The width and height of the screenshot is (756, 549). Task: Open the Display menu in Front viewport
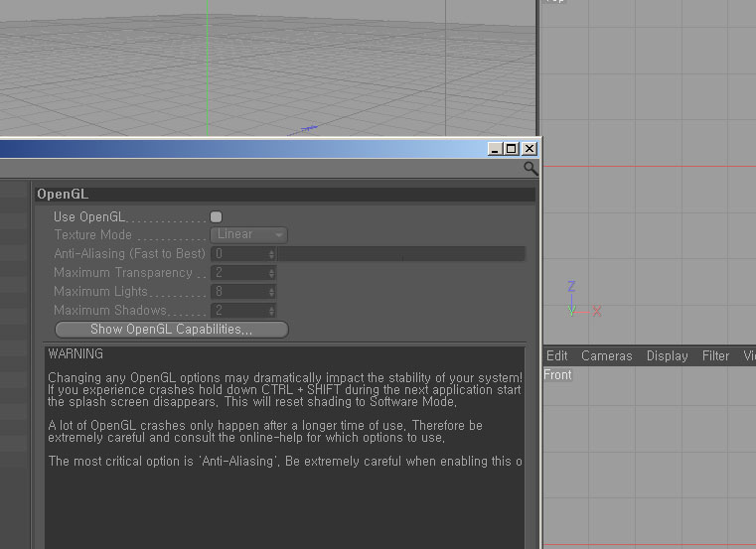tap(667, 355)
